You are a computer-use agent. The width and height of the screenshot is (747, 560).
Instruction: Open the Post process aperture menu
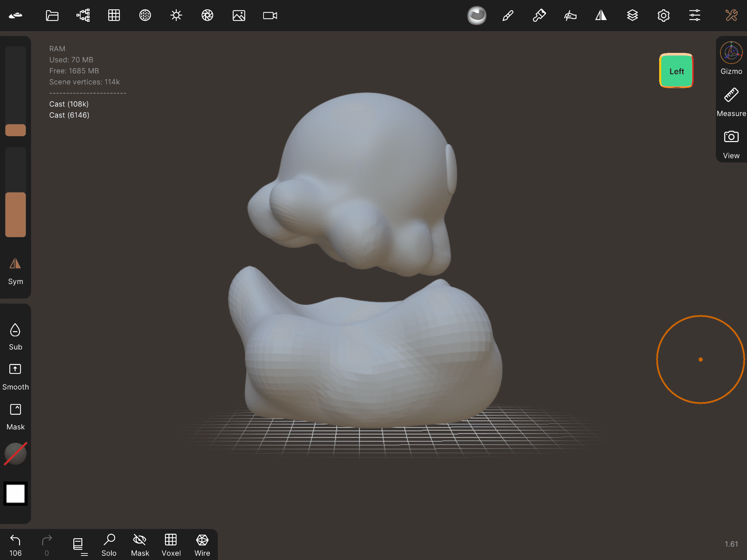pos(207,16)
